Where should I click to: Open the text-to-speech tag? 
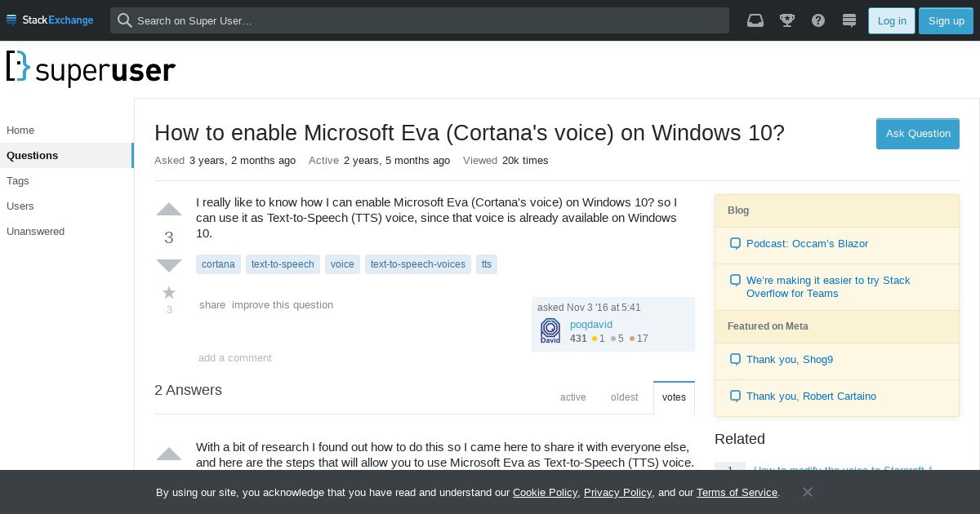click(283, 264)
